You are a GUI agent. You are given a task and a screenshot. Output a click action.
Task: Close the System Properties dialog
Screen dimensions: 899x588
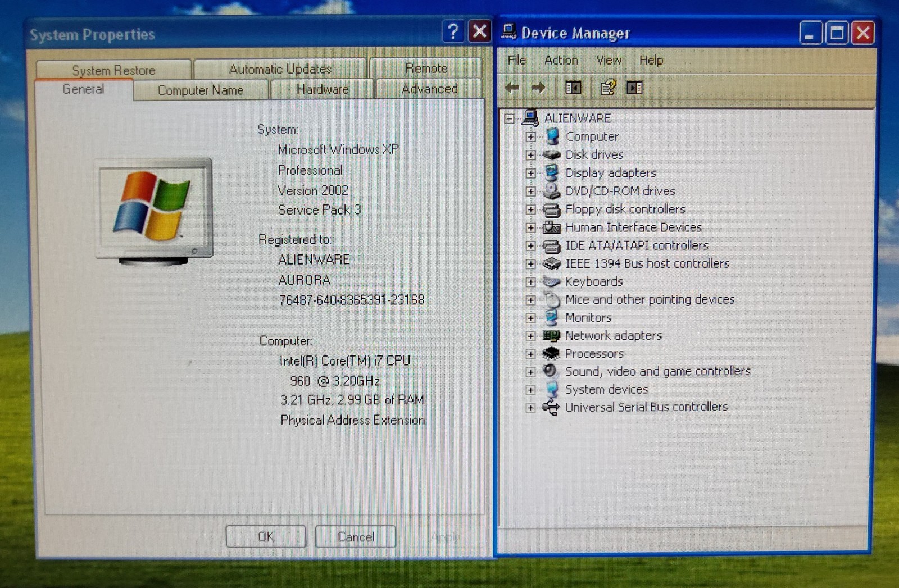click(479, 31)
